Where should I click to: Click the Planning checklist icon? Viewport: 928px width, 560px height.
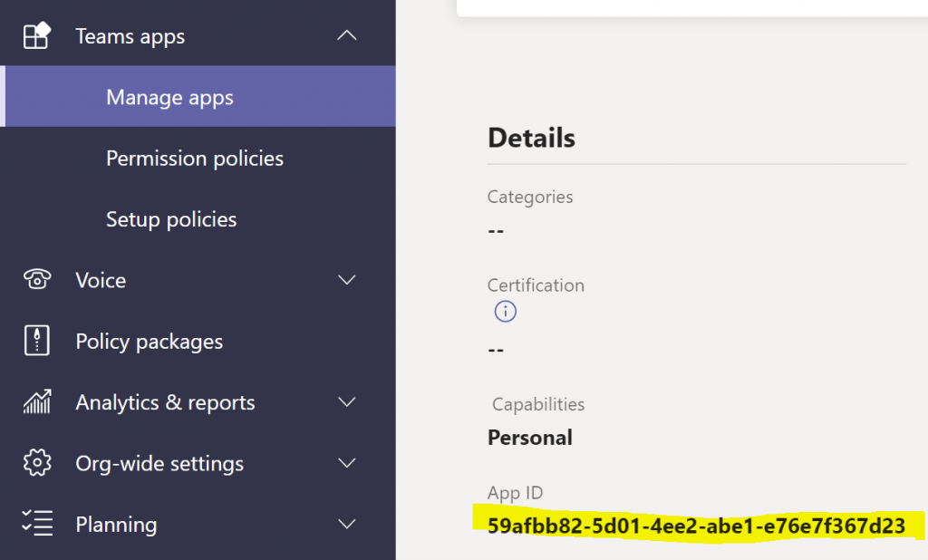tap(36, 524)
